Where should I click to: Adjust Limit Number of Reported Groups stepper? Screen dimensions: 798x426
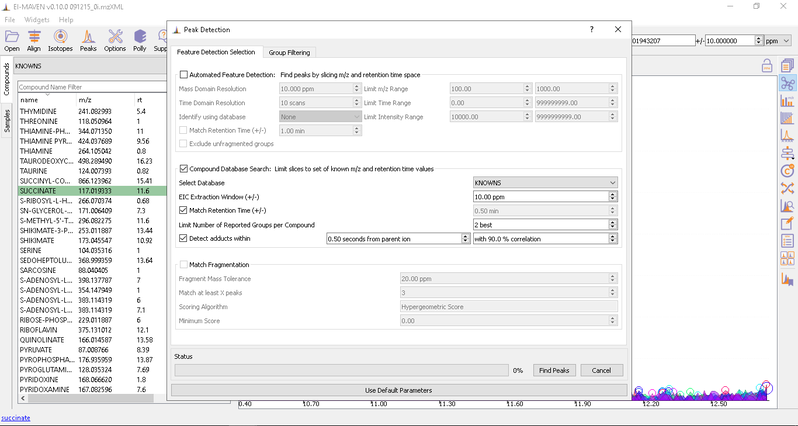click(x=613, y=224)
